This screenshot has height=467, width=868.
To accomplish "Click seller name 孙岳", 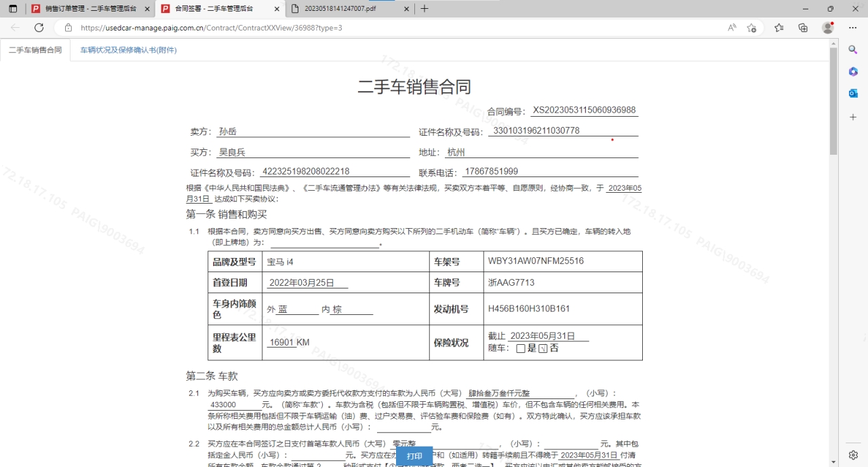I will [x=227, y=132].
